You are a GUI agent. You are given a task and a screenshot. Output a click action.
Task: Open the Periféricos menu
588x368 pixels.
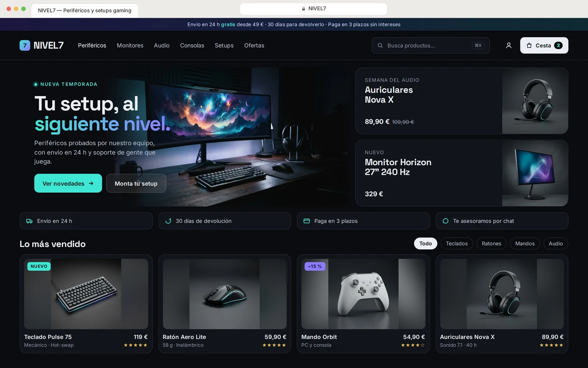tap(92, 46)
